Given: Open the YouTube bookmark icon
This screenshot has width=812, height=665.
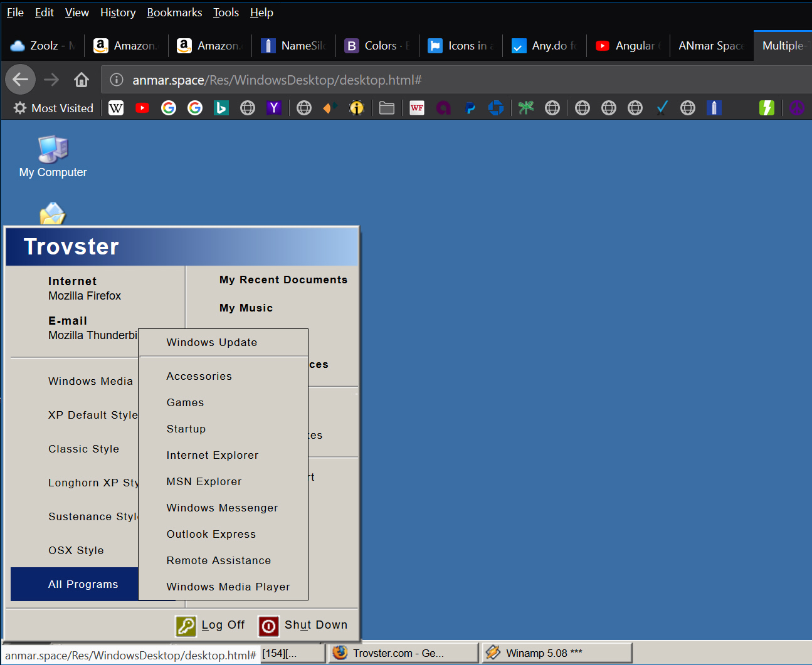Looking at the screenshot, I should 142,108.
